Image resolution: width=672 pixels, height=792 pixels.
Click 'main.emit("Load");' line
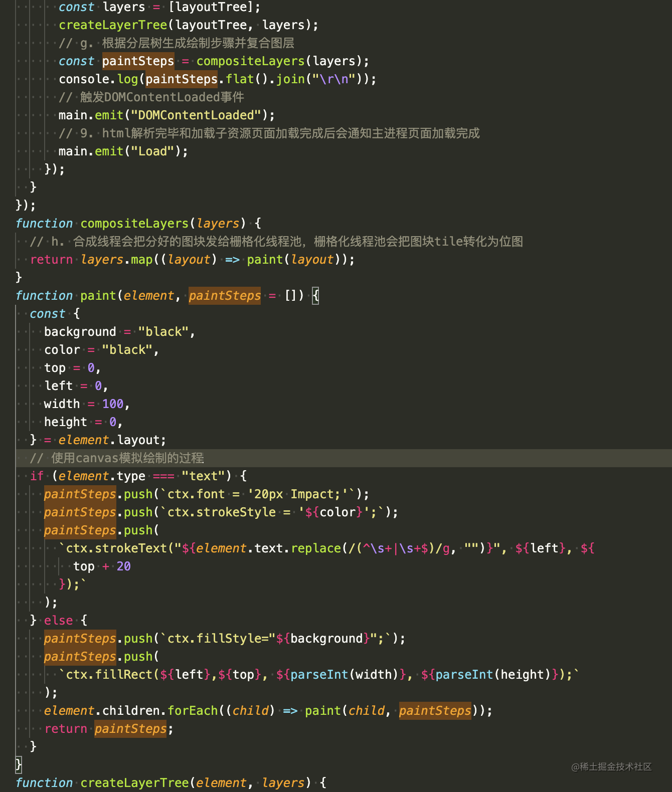[123, 151]
